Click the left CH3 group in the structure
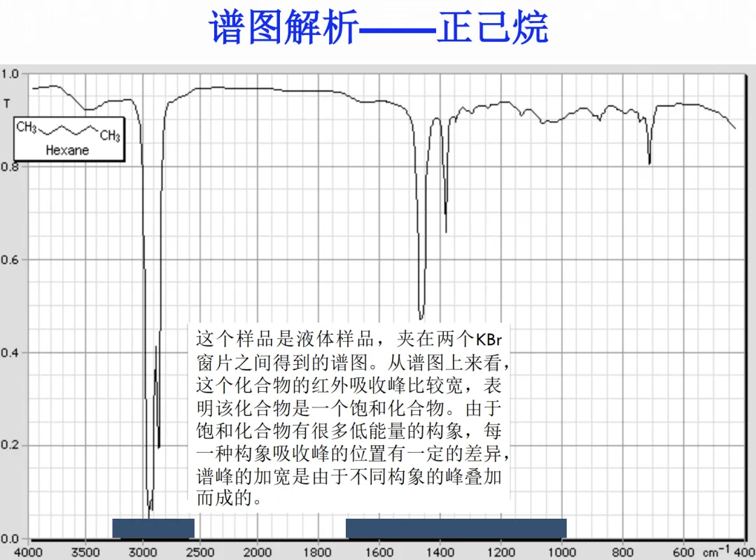 tap(27, 127)
